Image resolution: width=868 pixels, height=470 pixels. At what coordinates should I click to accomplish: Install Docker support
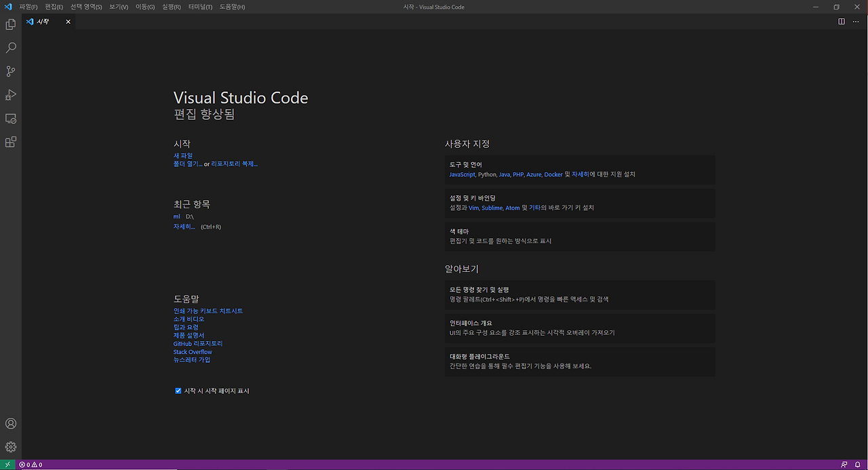pos(553,174)
